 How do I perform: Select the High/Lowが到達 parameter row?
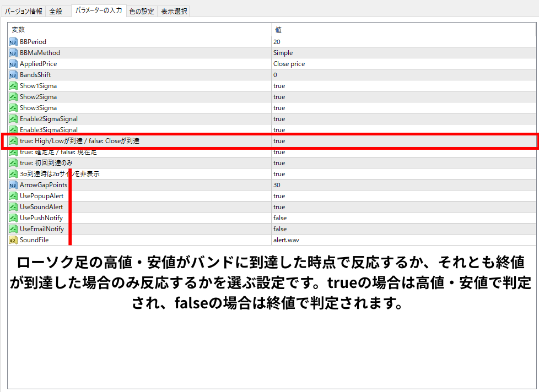(79, 141)
